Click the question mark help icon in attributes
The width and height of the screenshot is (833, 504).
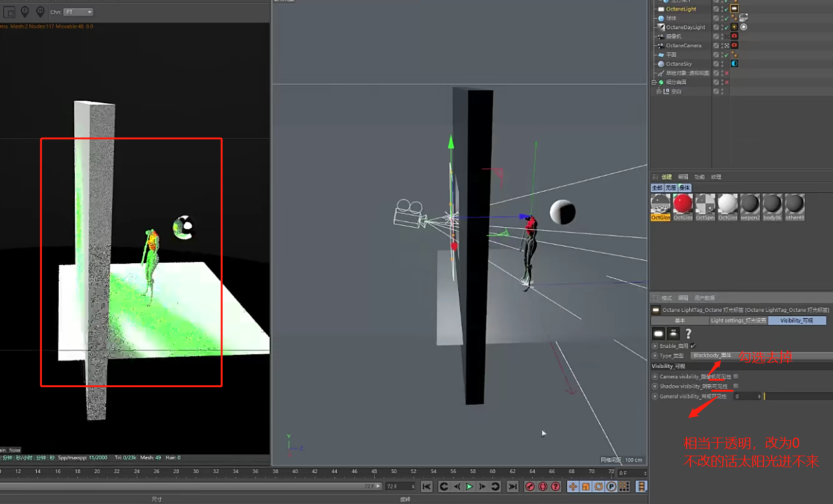click(x=688, y=334)
